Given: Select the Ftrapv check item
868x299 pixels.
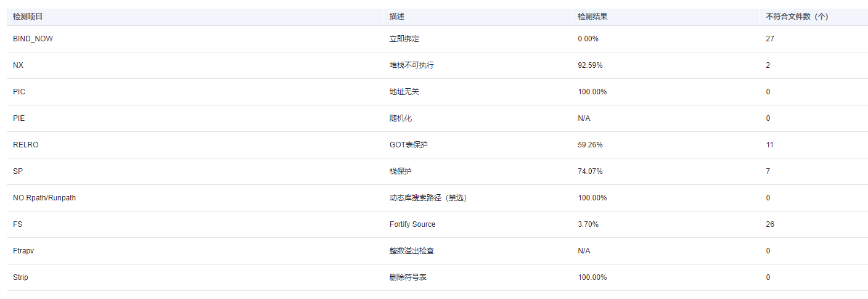Looking at the screenshot, I should click(23, 251).
